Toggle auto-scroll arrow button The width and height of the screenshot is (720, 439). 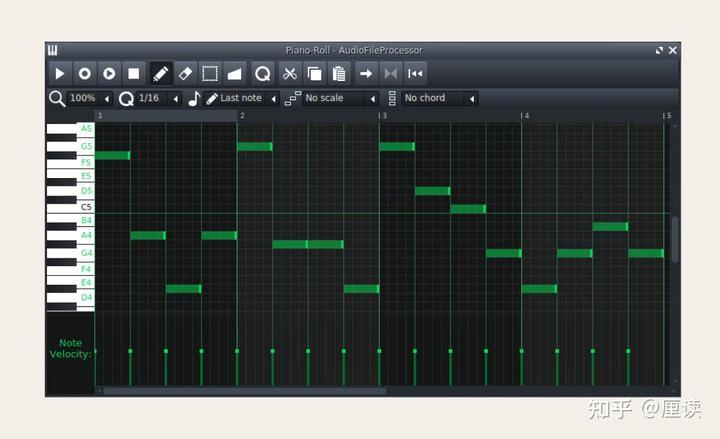[366, 73]
